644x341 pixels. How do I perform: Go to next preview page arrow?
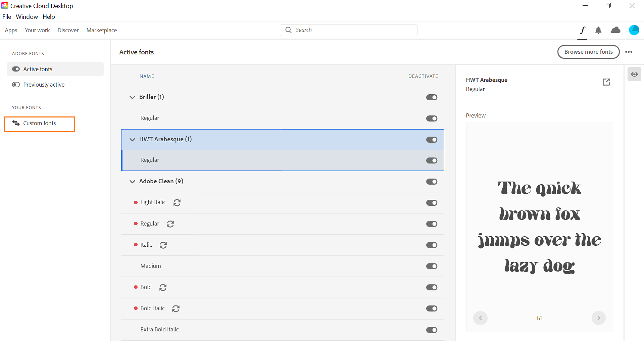click(x=598, y=318)
